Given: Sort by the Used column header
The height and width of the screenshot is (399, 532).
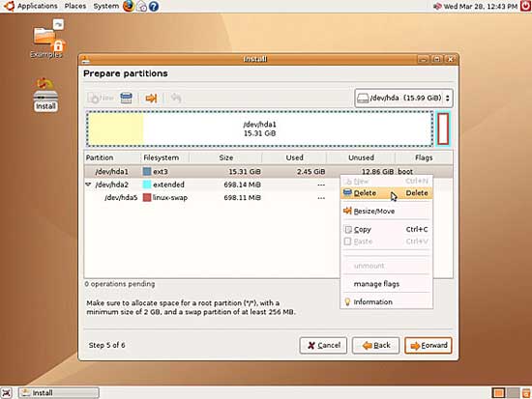Looking at the screenshot, I should (294, 157).
